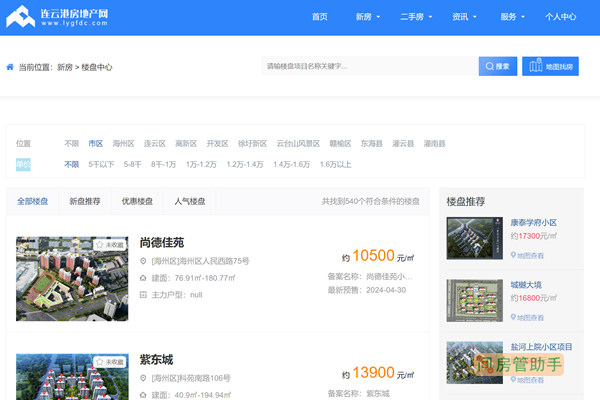The image size is (600, 400).
Task: Click the 紫东城 aerial photo
Action: pos(72,377)
